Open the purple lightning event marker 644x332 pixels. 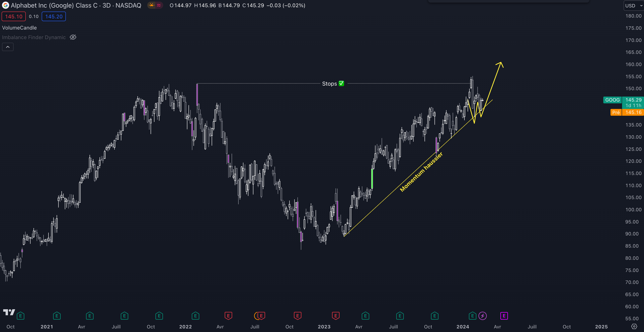coord(482,316)
